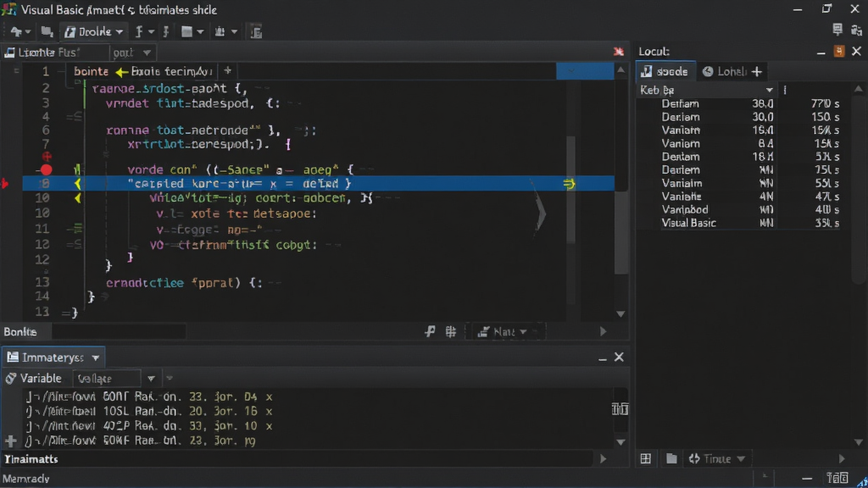Screen dimensions: 868x488
Task: Toggle the red breakpoint dot in the gutter
Action: tap(46, 169)
